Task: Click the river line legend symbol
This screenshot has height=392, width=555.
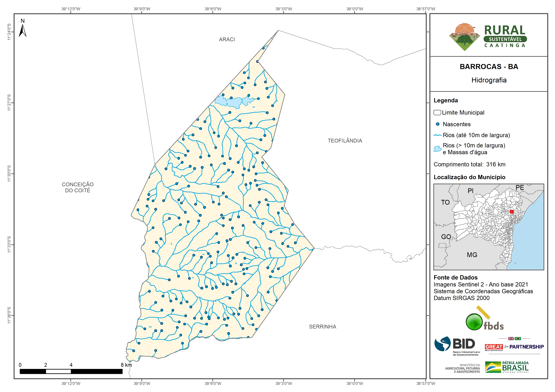Action: [x=437, y=135]
